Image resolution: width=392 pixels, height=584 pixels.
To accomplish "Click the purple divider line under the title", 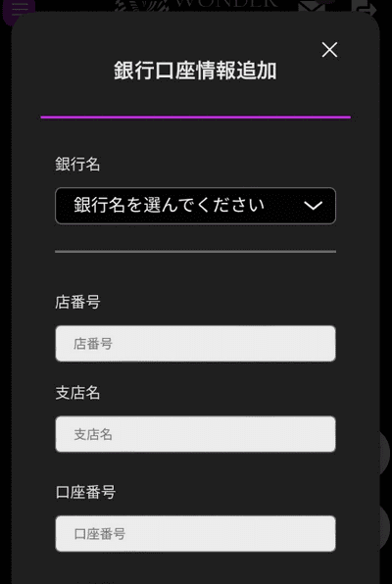I will click(196, 117).
